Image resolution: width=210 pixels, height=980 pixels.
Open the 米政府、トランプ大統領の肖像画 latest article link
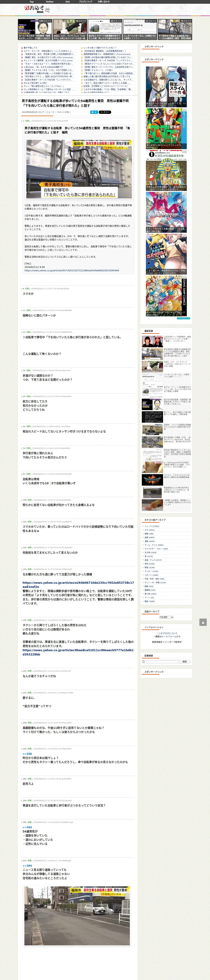[x=177, y=426]
